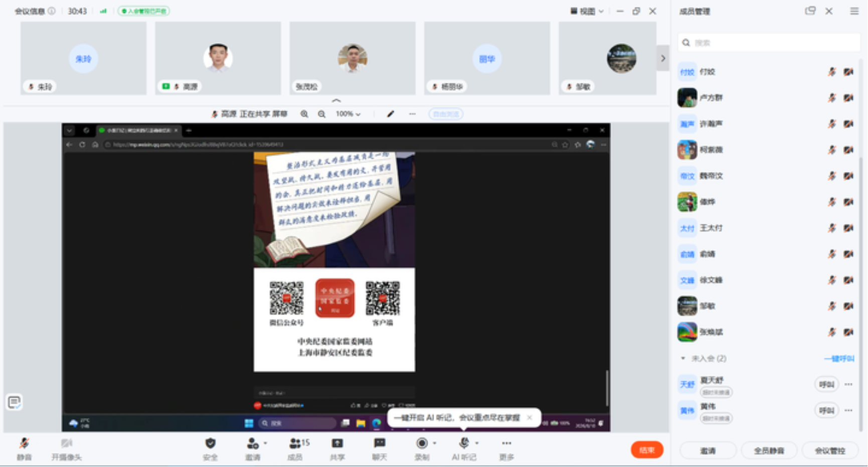868x467 pixels.
Task: Select the annotation pen tool
Action: (x=391, y=114)
